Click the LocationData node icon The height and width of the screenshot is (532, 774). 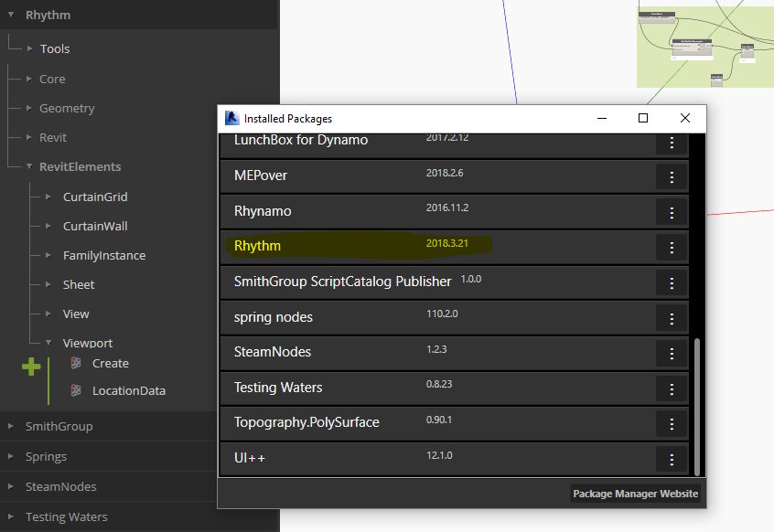[76, 390]
